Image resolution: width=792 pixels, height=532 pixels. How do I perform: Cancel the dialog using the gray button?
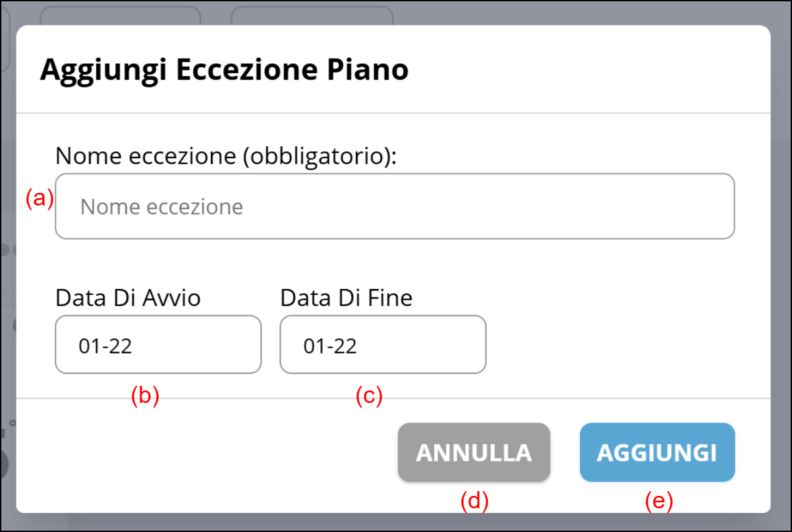[x=474, y=452]
